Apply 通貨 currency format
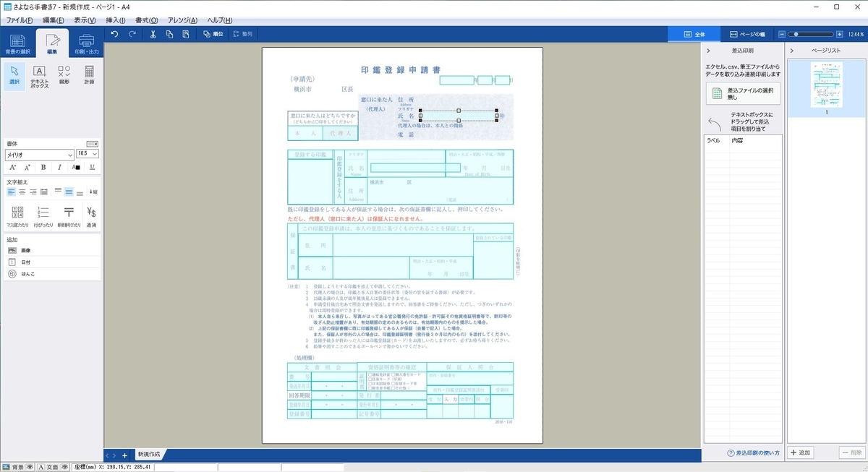The height and width of the screenshot is (472, 868). 91,216
